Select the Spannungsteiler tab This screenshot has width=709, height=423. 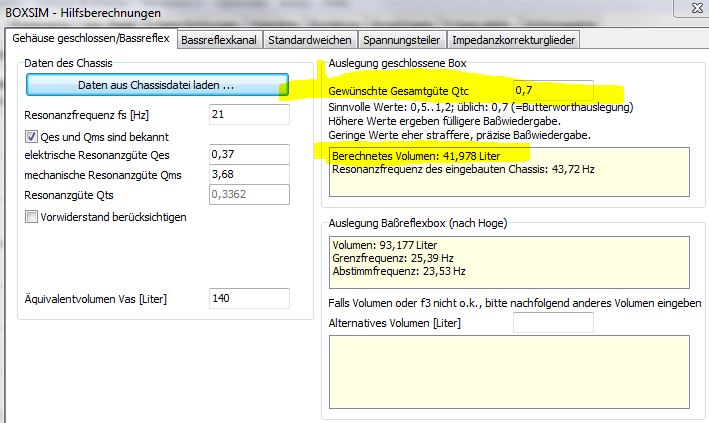pyautogui.click(x=402, y=40)
